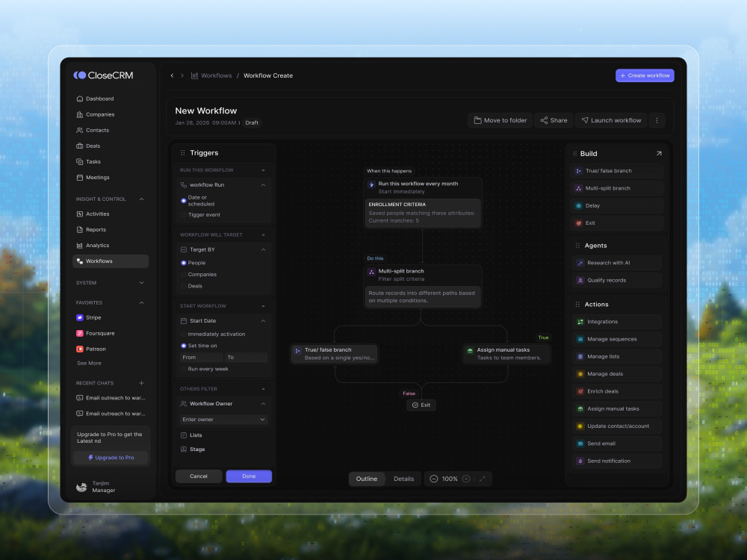Viewport: 747px width, 560px height.
Task: Collapse the Favorites section
Action: point(141,303)
